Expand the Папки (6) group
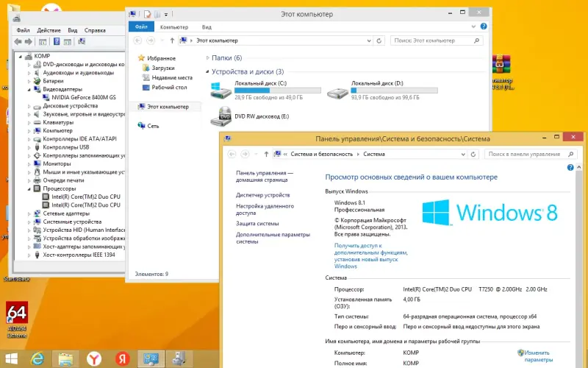The width and height of the screenshot is (588, 368). [207, 58]
